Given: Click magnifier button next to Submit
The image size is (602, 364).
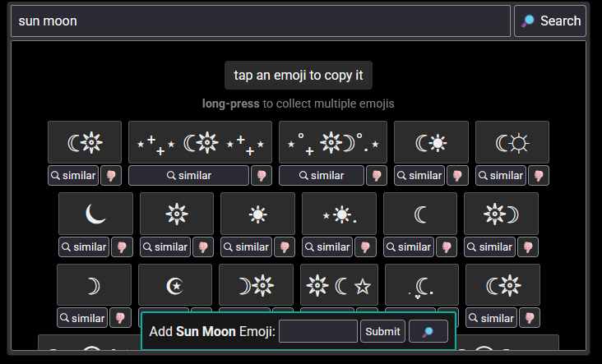Looking at the screenshot, I should [x=428, y=331].
